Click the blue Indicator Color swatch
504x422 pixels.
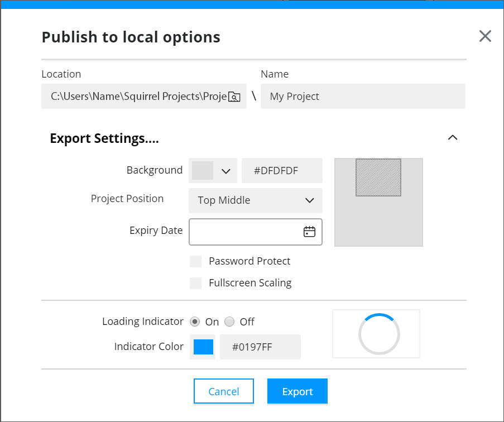pyautogui.click(x=203, y=347)
